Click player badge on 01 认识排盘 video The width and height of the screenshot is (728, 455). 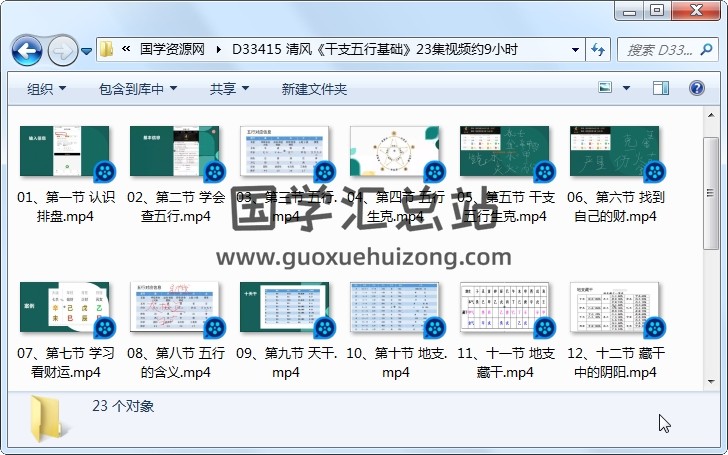(105, 173)
